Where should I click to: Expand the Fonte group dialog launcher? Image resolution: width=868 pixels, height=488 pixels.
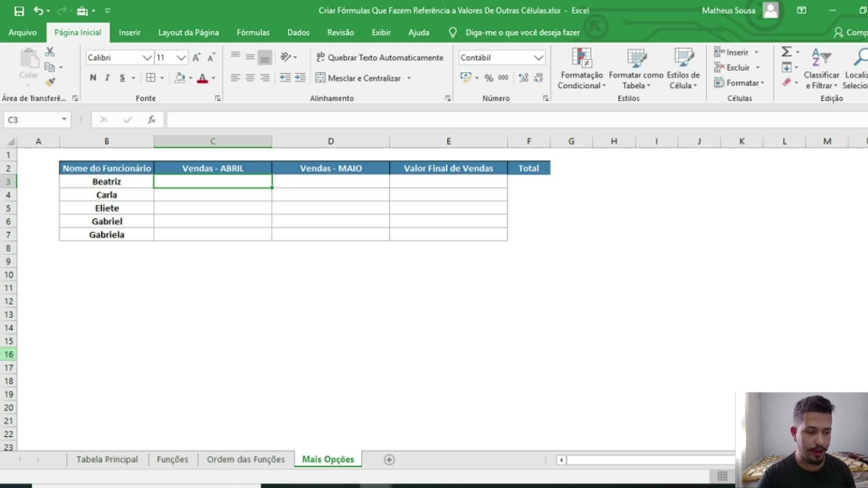pos(217,98)
